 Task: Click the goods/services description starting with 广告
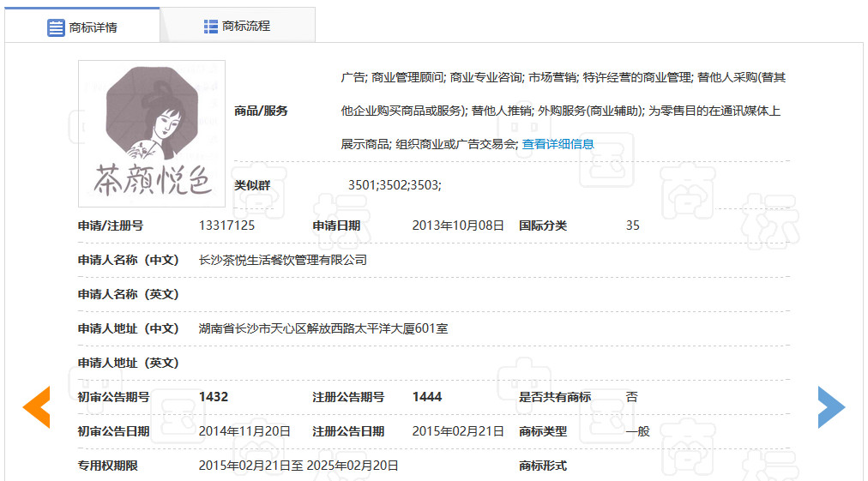point(563,111)
